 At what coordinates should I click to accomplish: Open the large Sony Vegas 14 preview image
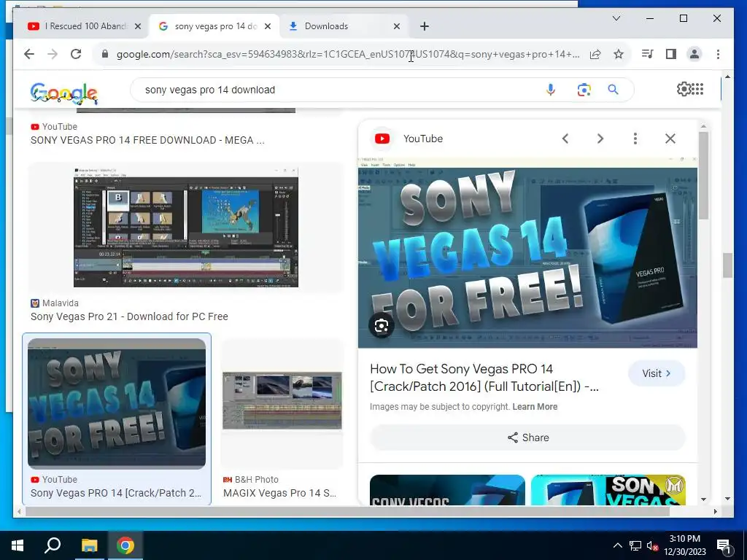pyautogui.click(x=527, y=252)
